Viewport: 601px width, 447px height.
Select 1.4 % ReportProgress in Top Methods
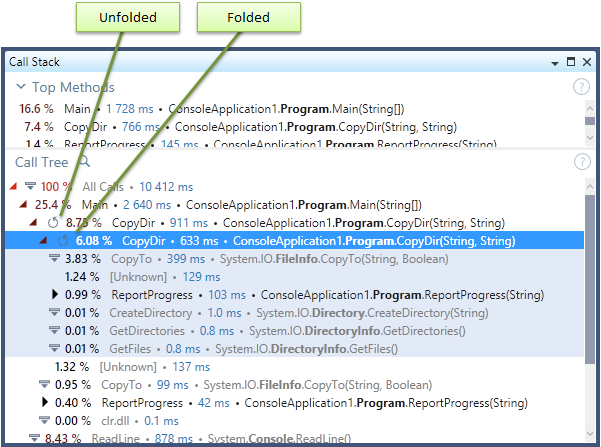pyautogui.click(x=294, y=143)
